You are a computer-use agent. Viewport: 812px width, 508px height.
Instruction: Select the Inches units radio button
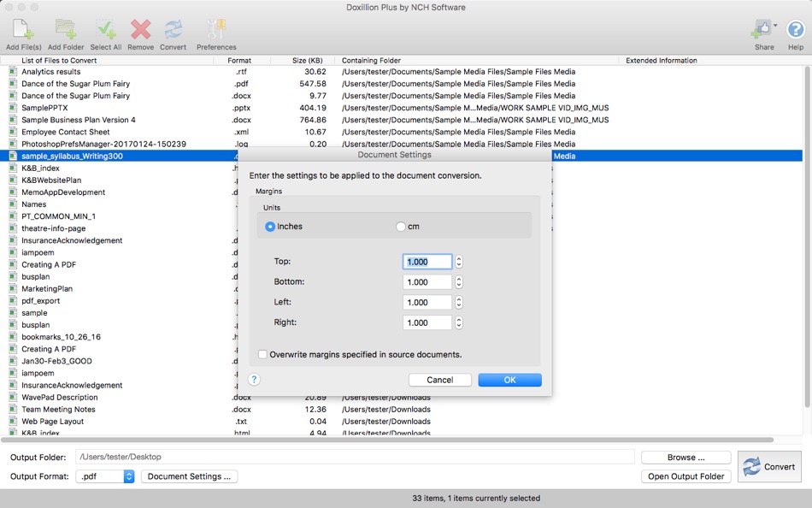[270, 226]
